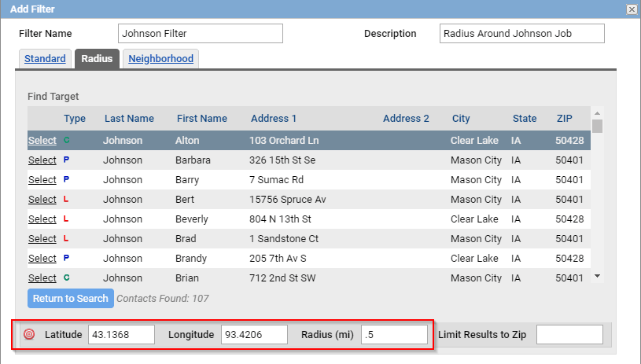Click the red L type icon for Bert Johnson
Screen dimensions: 641x364
pos(66,199)
